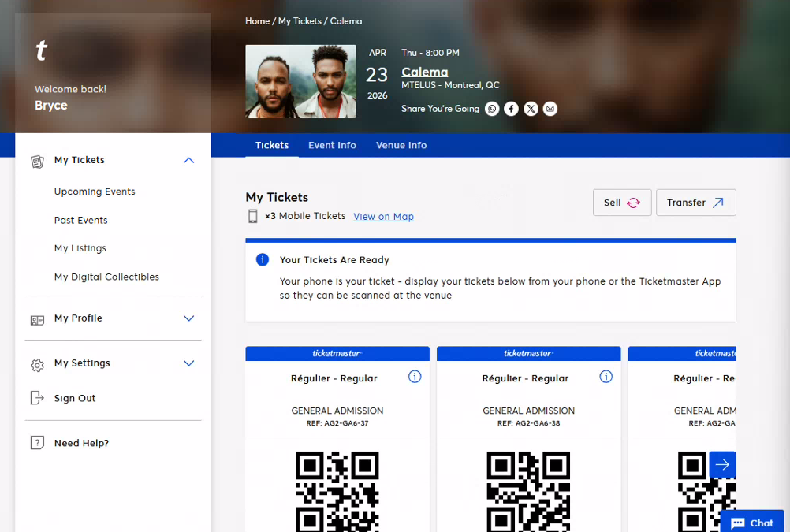The width and height of the screenshot is (790, 532).
Task: Click the 'REF: AG2-GA6-37' text
Action: point(337,423)
